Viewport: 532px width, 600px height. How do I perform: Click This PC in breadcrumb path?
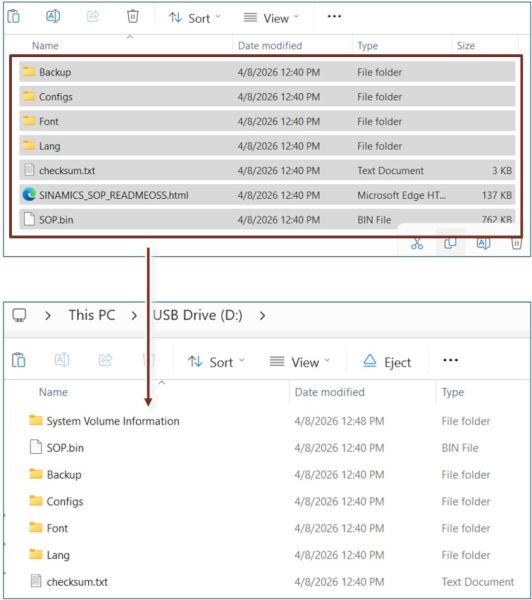[x=92, y=315]
